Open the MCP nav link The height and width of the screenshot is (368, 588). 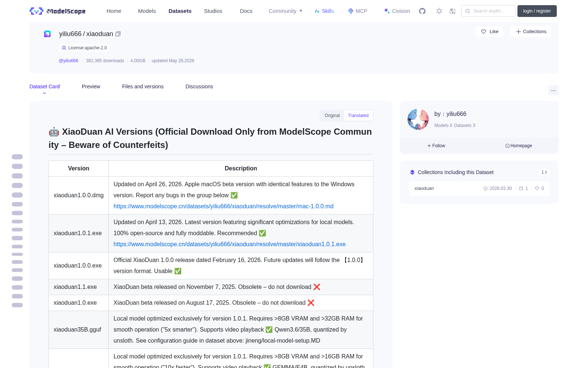pos(358,11)
